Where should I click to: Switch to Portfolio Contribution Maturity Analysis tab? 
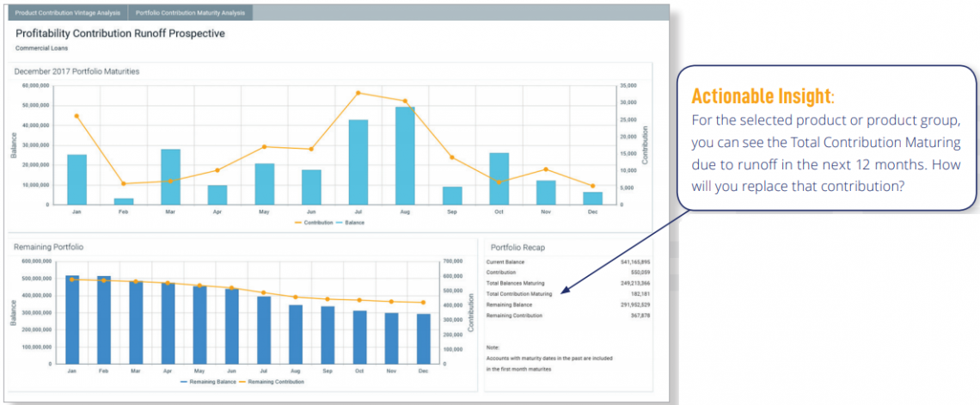[x=191, y=13]
